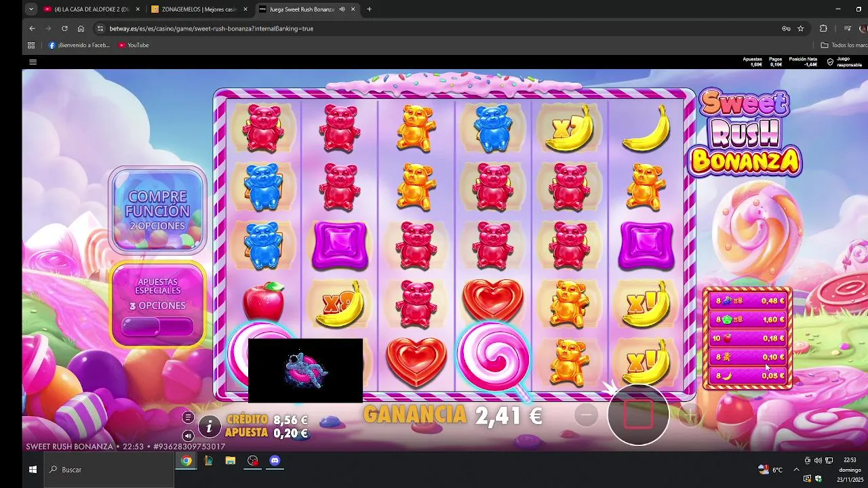
Task: Click the 0,05 € banana win row
Action: [747, 375]
